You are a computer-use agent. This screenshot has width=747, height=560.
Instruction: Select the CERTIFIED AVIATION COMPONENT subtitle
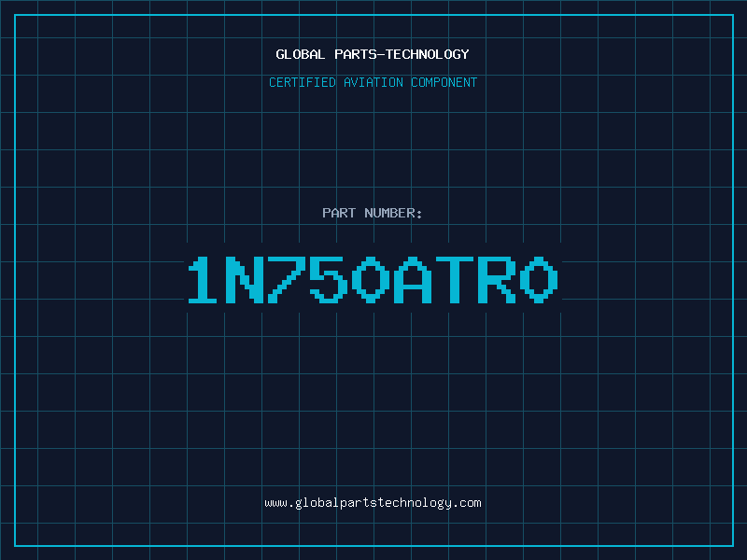[373, 82]
